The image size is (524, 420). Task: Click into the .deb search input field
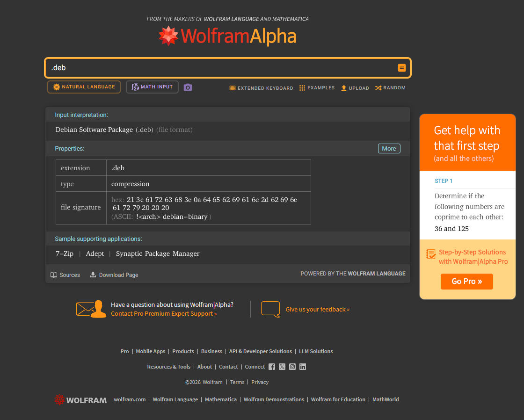click(x=220, y=68)
